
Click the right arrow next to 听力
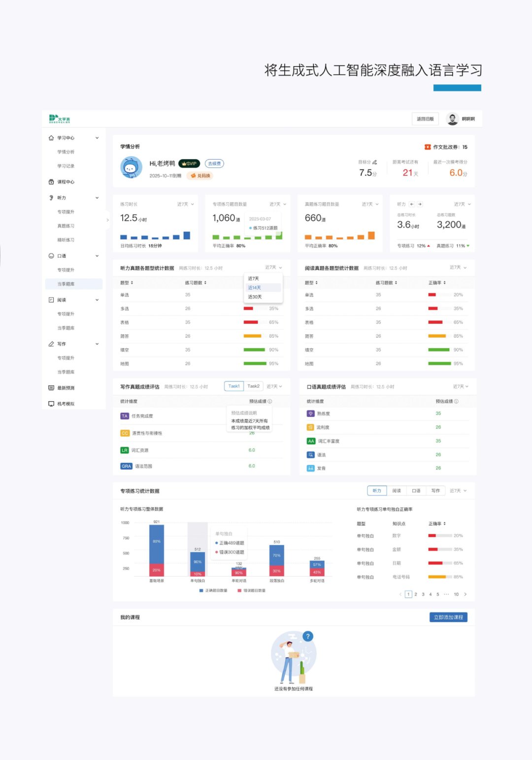click(x=420, y=204)
